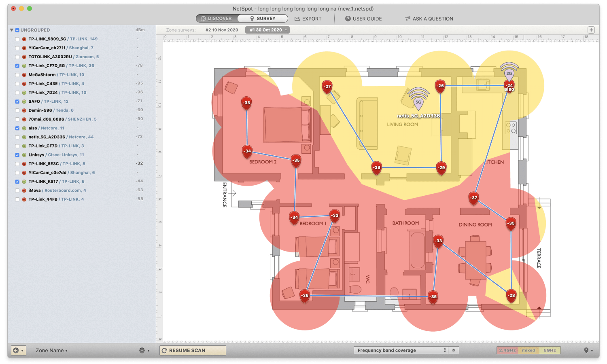Viewport: 607px width, 364px height.
Task: Click the -33 marker in Bedroom 1
Action: (335, 216)
